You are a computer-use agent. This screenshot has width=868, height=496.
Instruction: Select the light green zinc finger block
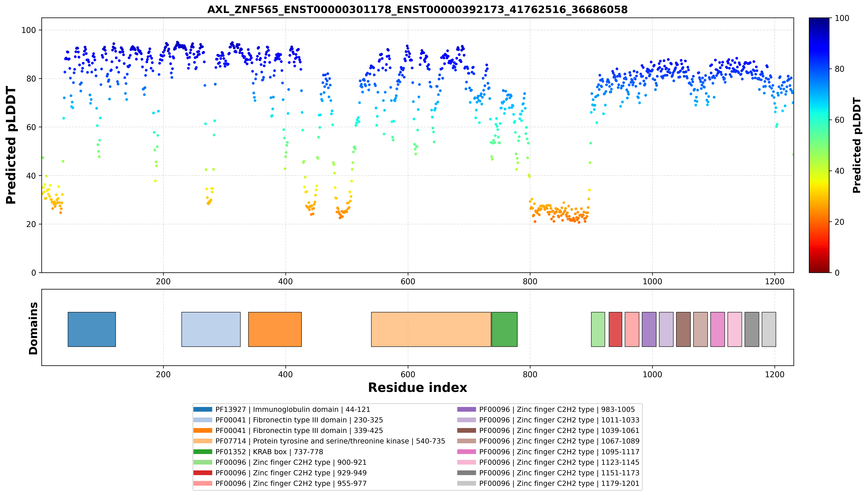598,329
